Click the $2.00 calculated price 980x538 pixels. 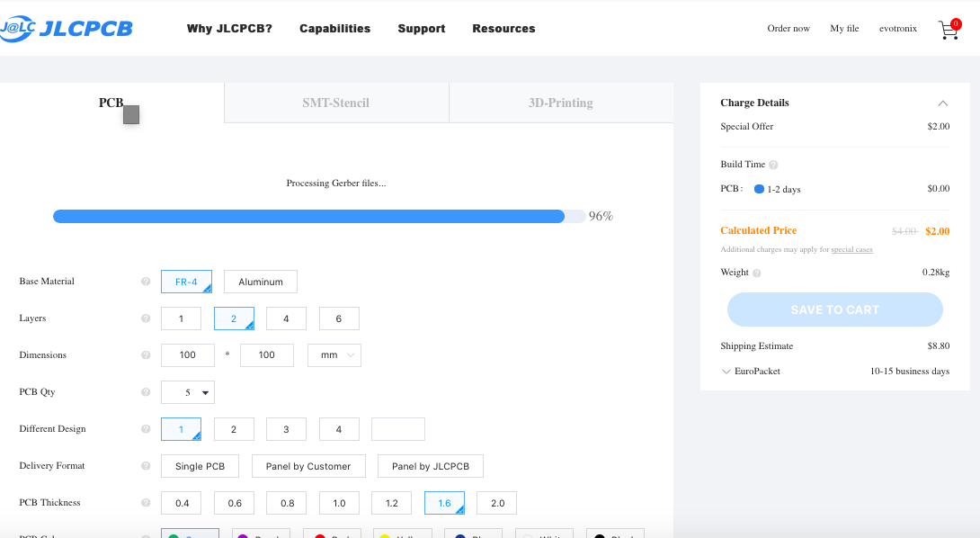click(x=938, y=231)
